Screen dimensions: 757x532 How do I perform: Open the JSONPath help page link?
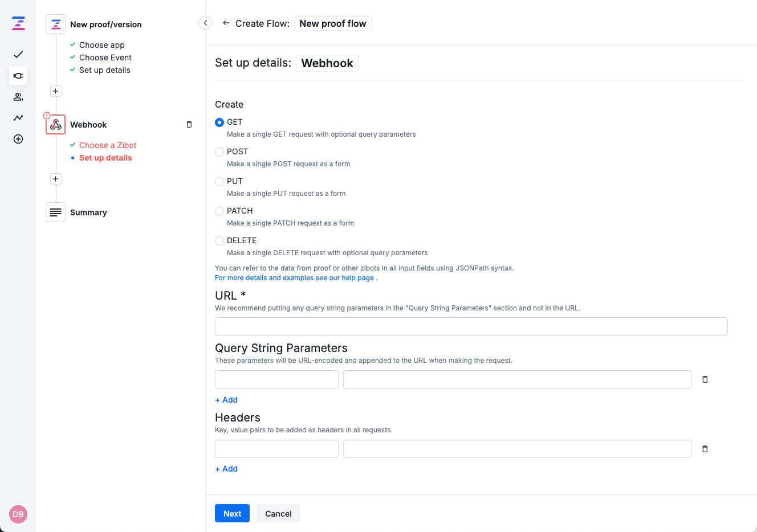pos(295,277)
